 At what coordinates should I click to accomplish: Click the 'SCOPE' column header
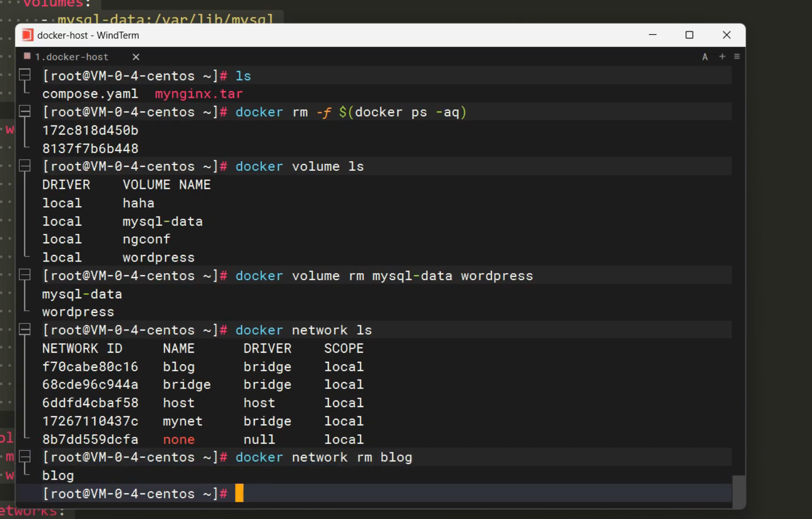coord(344,348)
